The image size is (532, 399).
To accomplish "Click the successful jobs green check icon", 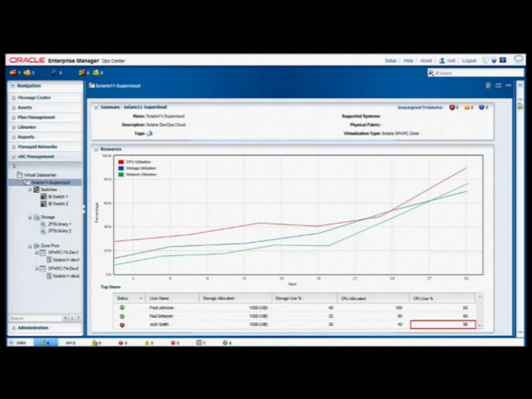I will tap(224, 343).
